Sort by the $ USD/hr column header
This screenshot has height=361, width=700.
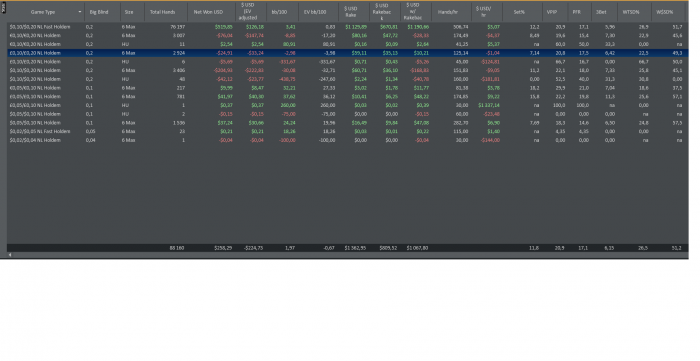coord(483,12)
